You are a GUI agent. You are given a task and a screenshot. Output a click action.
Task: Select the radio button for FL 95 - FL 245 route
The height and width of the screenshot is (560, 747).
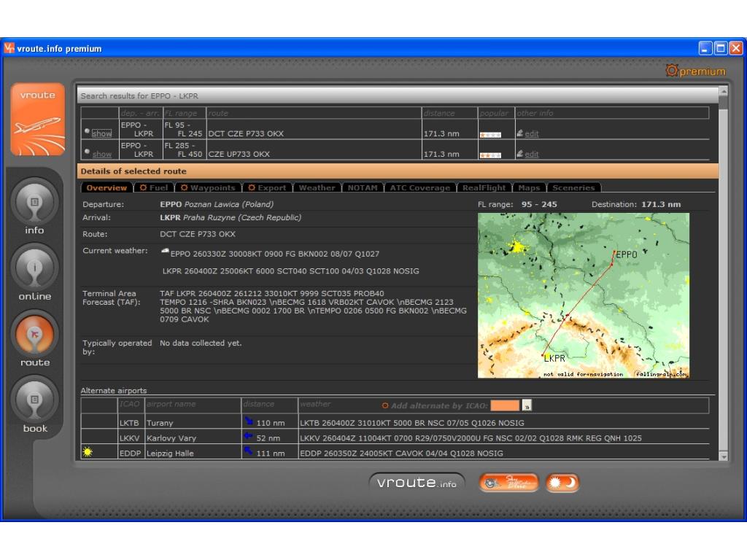click(x=87, y=131)
